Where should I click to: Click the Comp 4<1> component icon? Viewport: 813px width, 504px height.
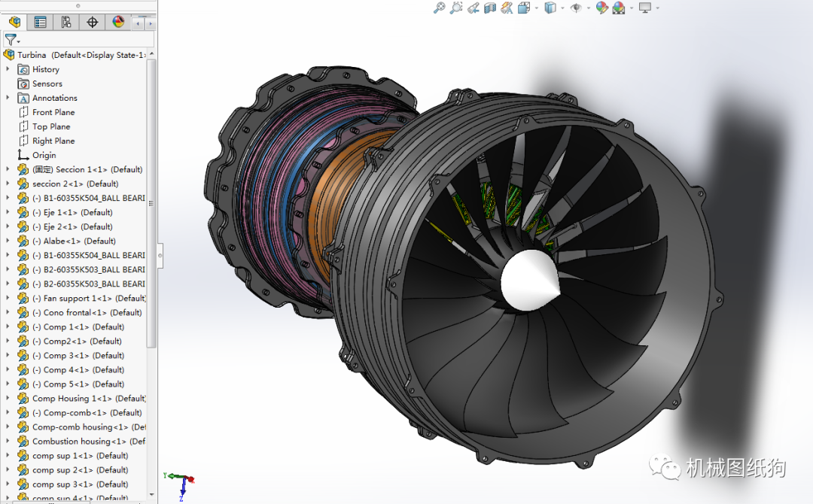pos(23,370)
